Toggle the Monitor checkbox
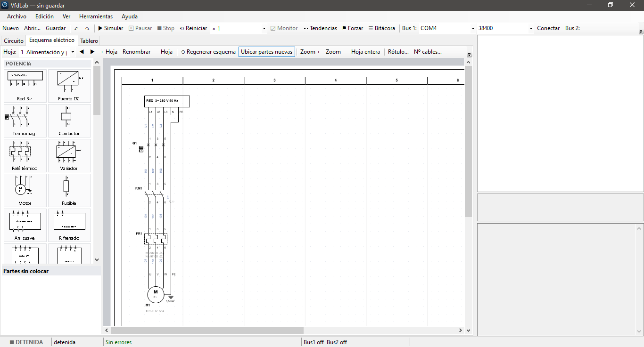 coord(284,28)
